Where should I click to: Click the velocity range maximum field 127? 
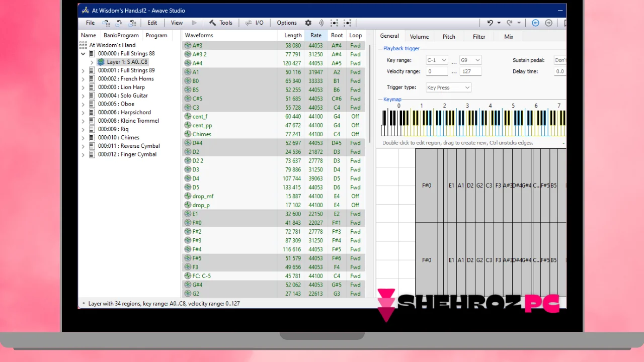pos(470,71)
